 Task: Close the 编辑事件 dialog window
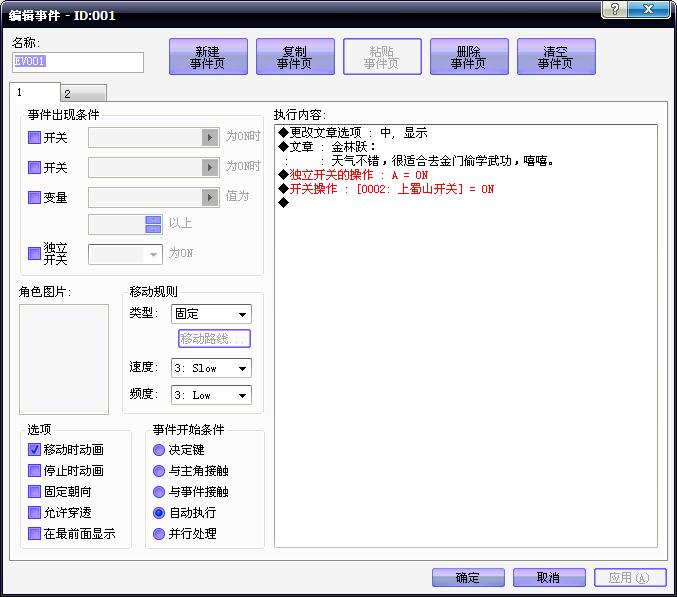point(649,9)
